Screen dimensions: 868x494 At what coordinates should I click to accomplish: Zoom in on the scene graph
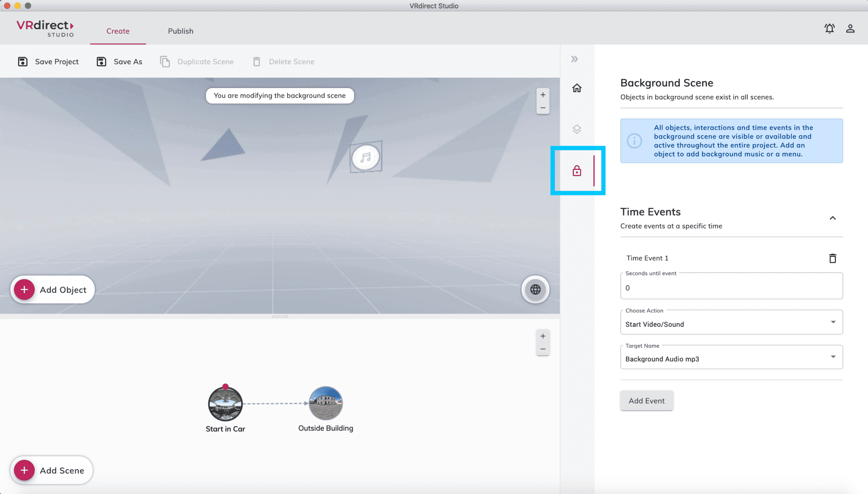click(543, 336)
